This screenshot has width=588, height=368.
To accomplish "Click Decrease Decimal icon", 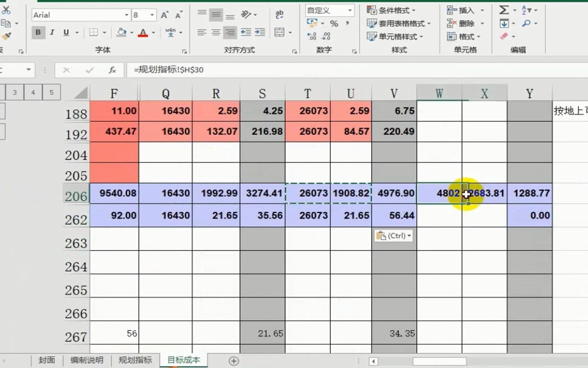I will 326,36.
